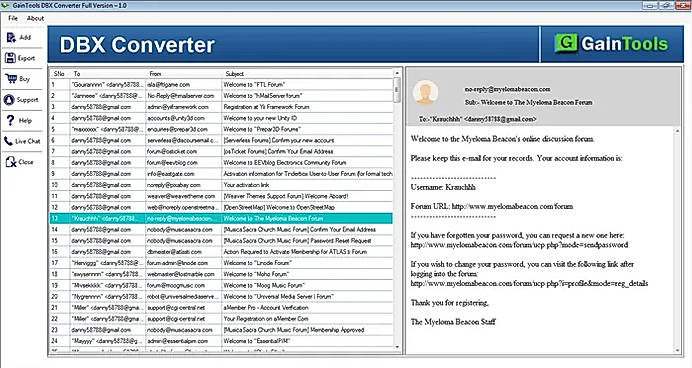Select Universal Media Server Forum email
This screenshot has width=692, height=368.
[221, 296]
